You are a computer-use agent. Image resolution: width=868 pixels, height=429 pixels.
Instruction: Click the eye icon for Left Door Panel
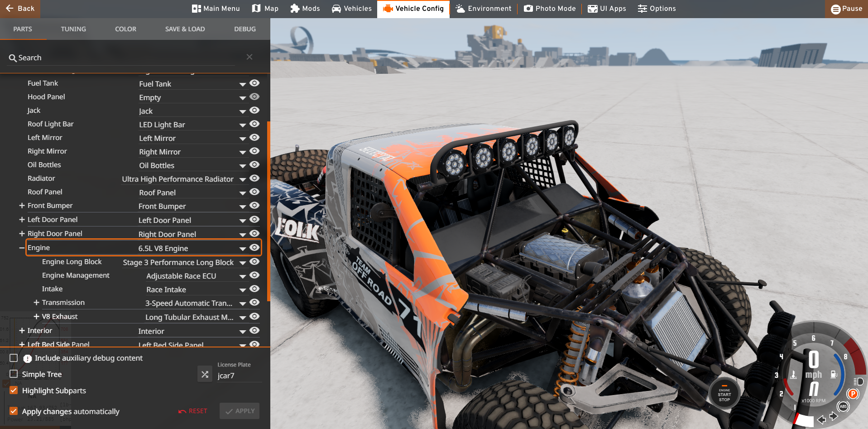254,219
